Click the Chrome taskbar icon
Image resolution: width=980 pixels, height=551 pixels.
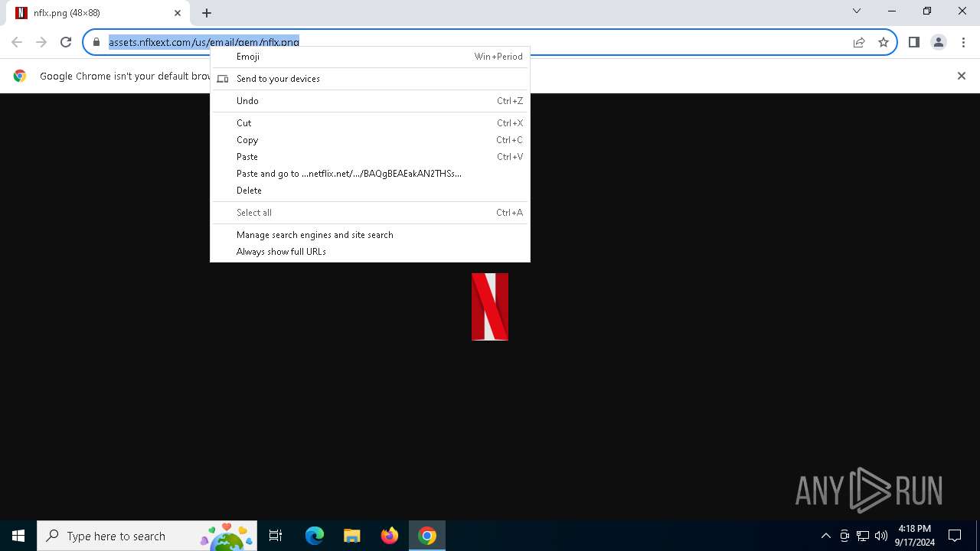[x=427, y=536]
